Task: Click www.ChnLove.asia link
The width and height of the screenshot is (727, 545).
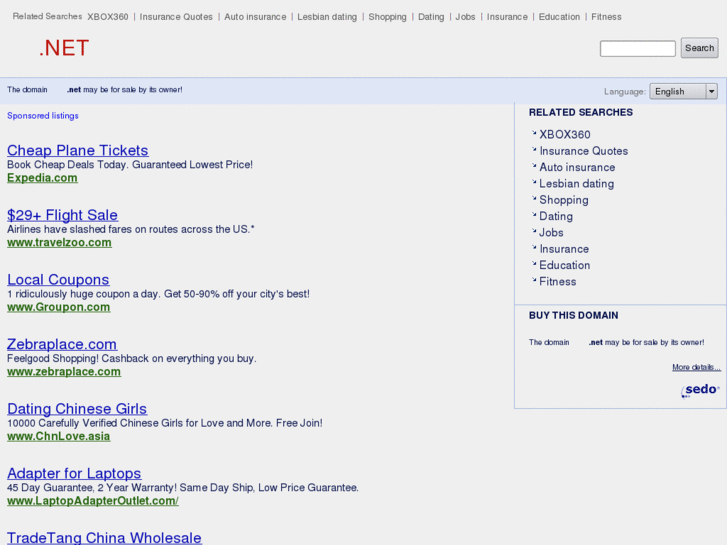Action: coord(58,436)
